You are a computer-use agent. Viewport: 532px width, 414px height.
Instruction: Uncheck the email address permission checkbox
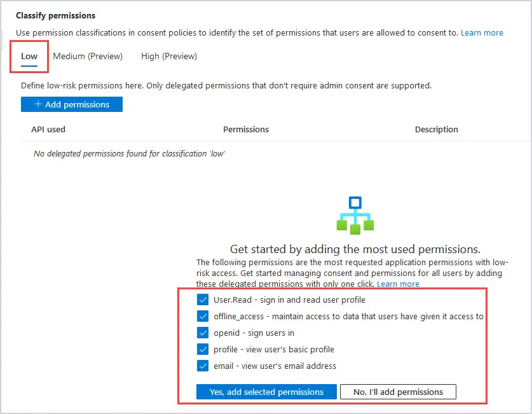(x=203, y=366)
